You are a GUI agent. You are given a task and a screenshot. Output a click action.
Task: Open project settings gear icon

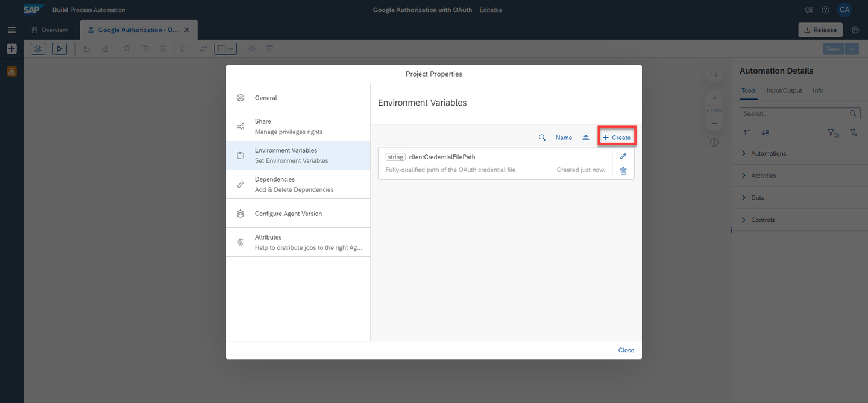[x=855, y=30]
